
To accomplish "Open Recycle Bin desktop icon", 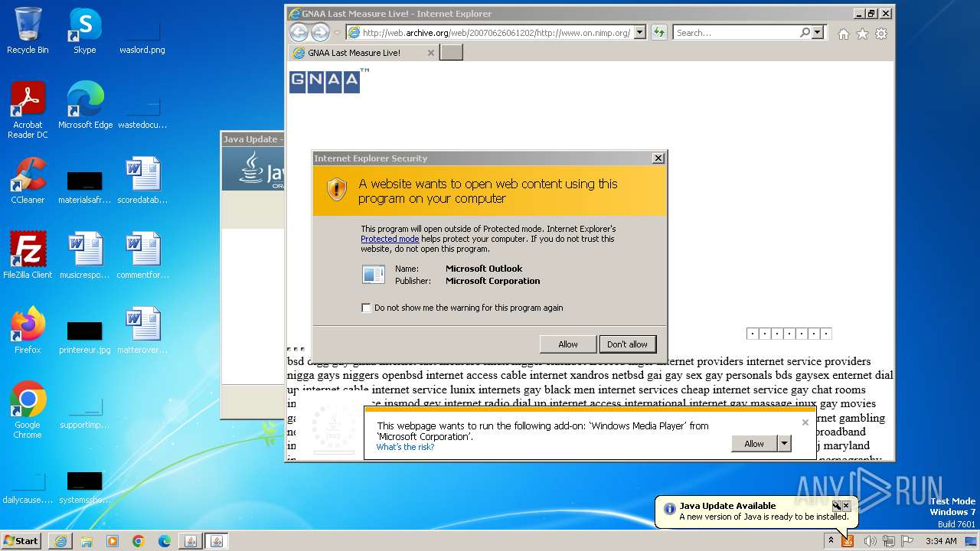I will (28, 31).
